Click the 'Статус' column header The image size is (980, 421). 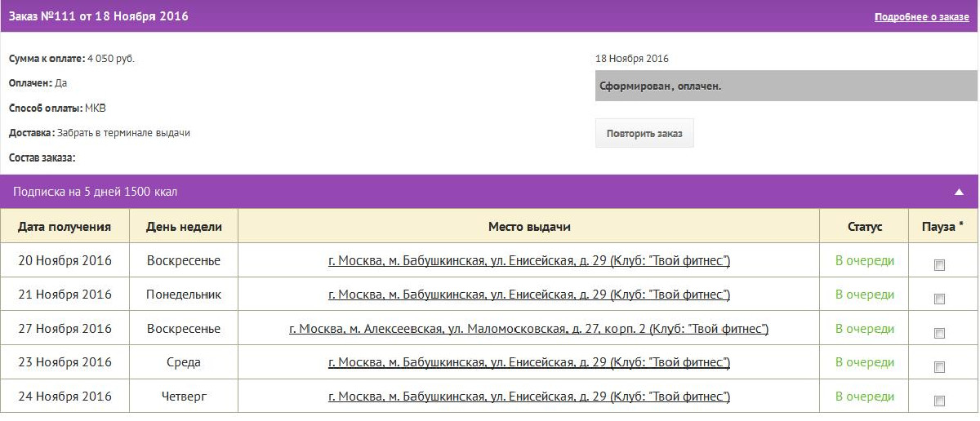coord(865,227)
